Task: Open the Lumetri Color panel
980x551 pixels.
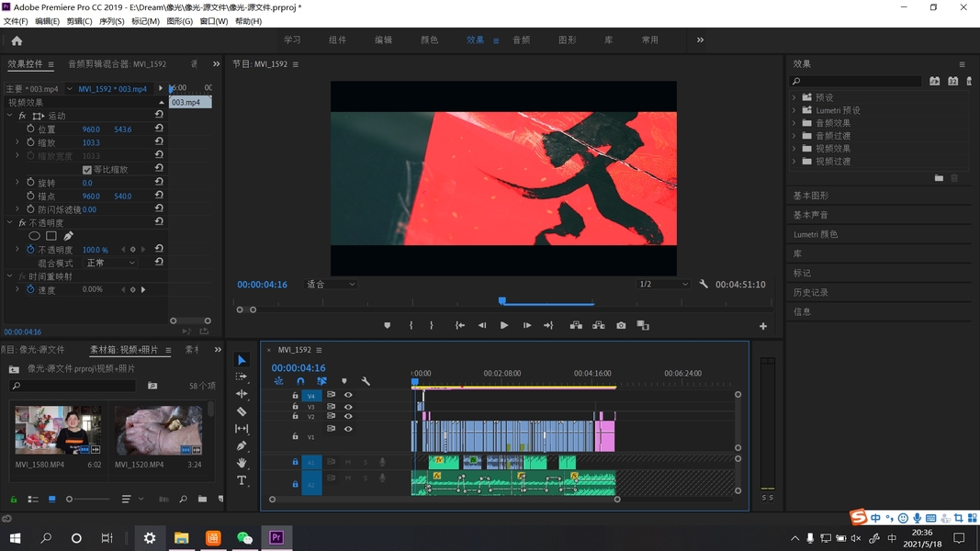Action: (816, 234)
